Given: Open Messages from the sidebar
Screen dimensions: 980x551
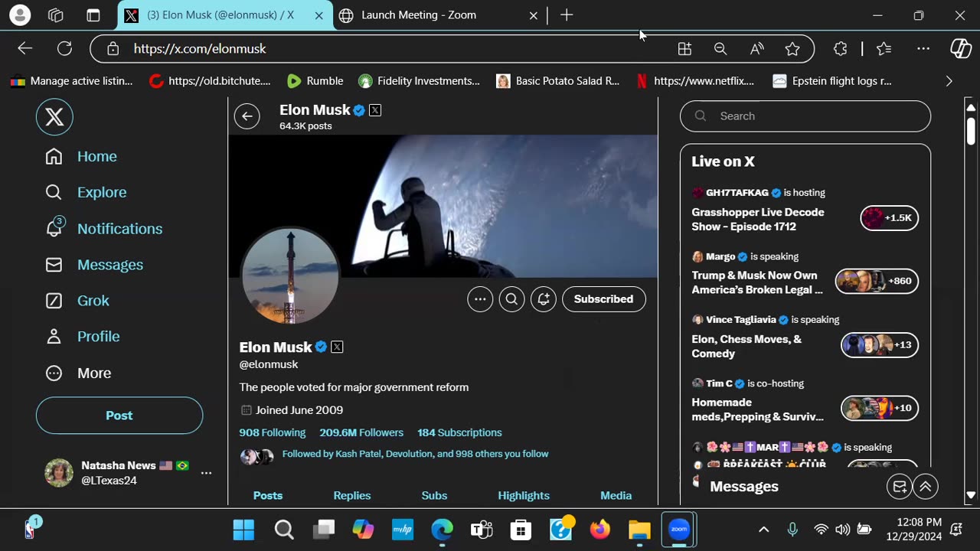Looking at the screenshot, I should coord(94,265).
